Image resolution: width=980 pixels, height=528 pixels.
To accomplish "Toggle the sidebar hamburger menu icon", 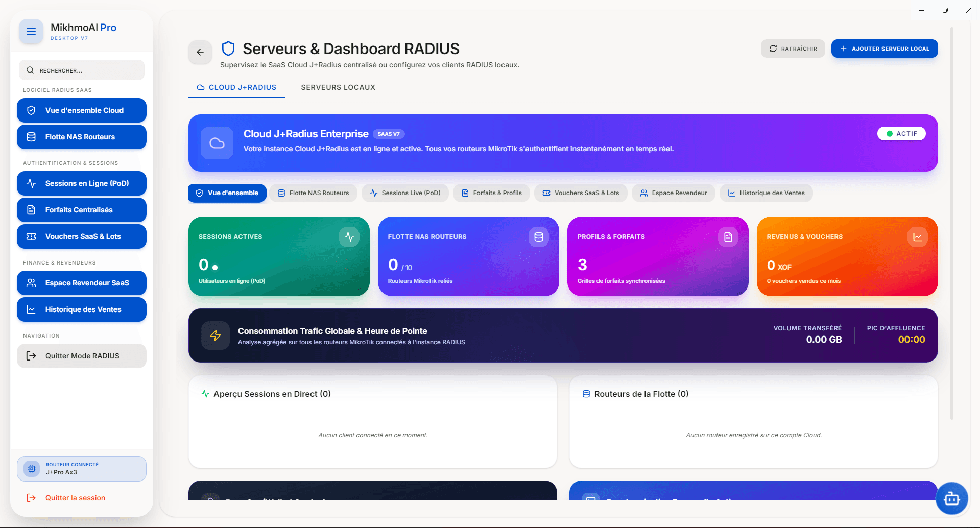I will (x=31, y=31).
